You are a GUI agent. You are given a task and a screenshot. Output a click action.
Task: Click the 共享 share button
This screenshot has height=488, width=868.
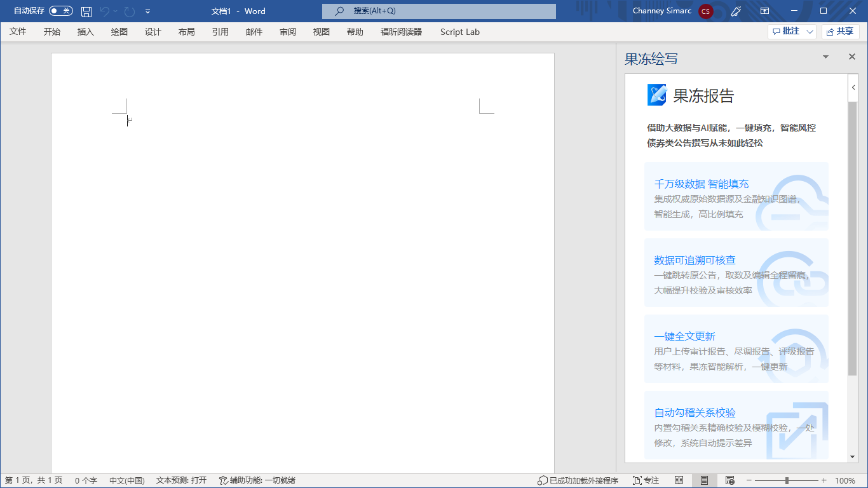pyautogui.click(x=840, y=31)
